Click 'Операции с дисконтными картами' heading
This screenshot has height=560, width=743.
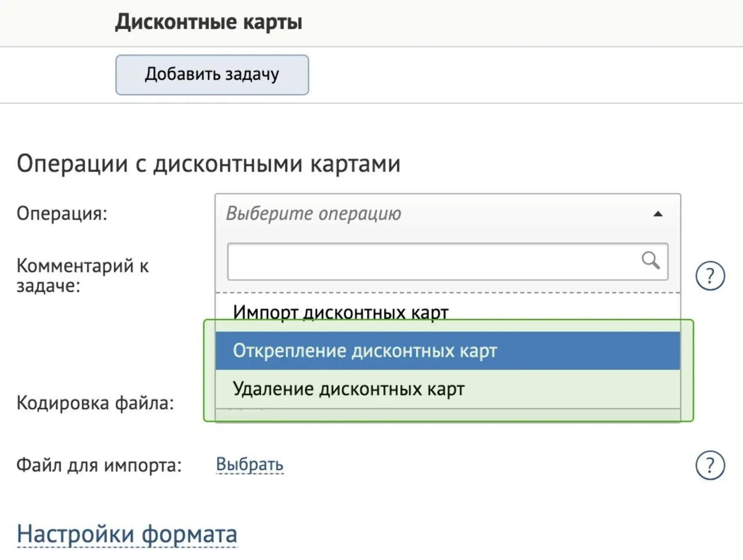tap(209, 163)
